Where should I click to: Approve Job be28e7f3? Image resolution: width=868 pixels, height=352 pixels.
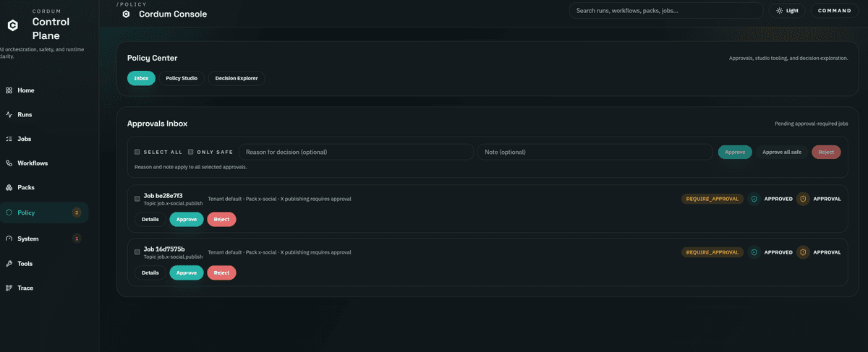click(x=187, y=219)
